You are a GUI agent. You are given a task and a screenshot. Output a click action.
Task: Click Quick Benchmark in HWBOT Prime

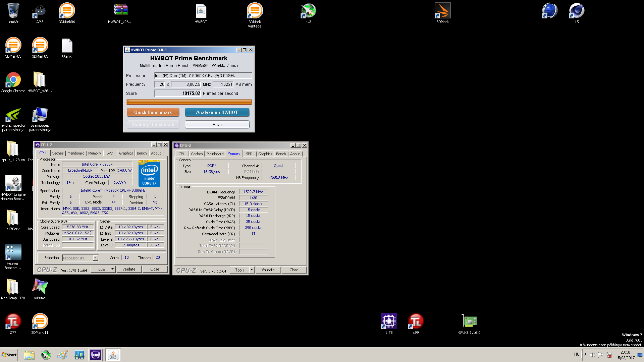click(x=153, y=112)
